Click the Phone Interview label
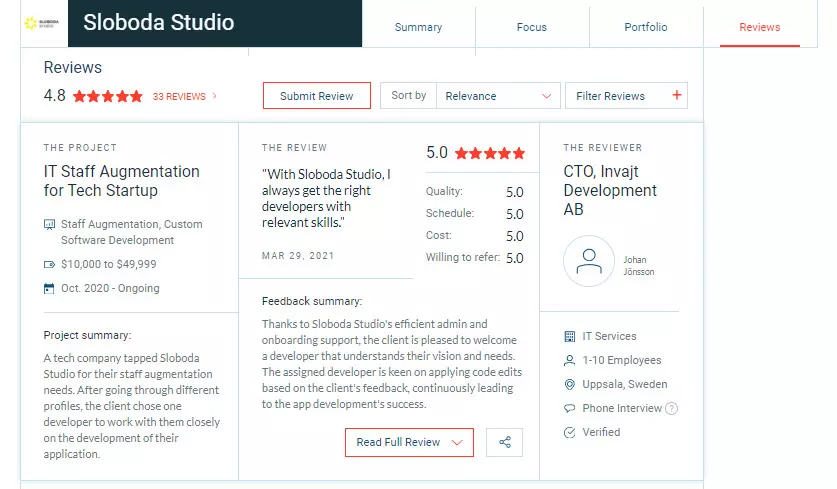The height and width of the screenshot is (489, 837). [622, 408]
